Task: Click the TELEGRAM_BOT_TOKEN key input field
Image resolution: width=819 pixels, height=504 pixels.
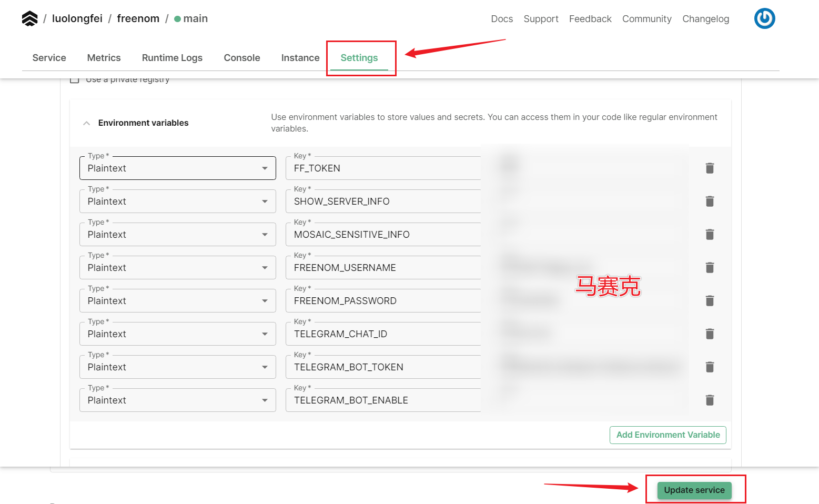Action: [383, 367]
